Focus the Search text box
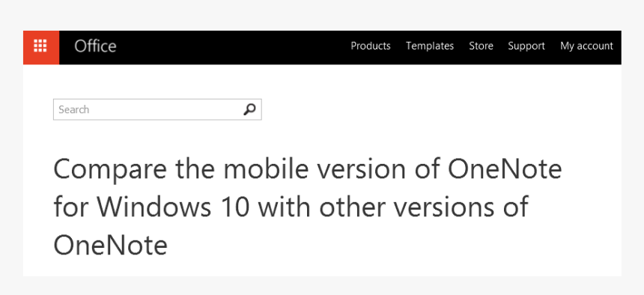Viewport: 644px width, 295px height. tap(157, 110)
